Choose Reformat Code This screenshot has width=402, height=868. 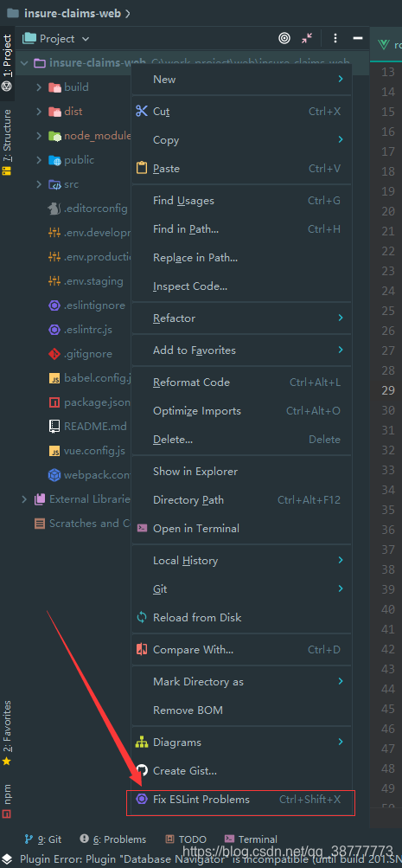[241, 382]
